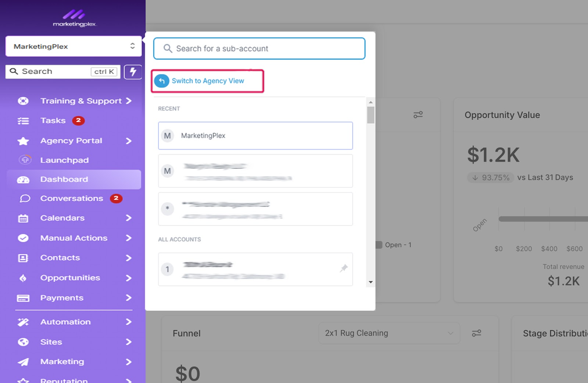This screenshot has width=588, height=383.
Task: Click the $1.2K Total revenue value
Action: pyautogui.click(x=564, y=281)
